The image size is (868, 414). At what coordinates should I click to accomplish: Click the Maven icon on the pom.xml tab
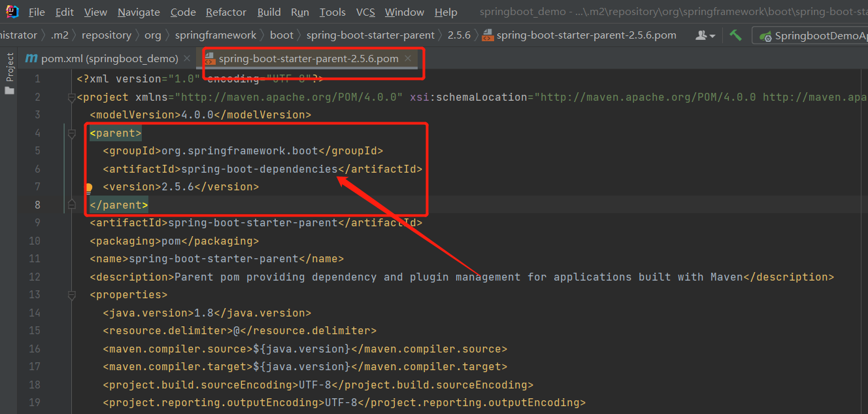pos(31,59)
